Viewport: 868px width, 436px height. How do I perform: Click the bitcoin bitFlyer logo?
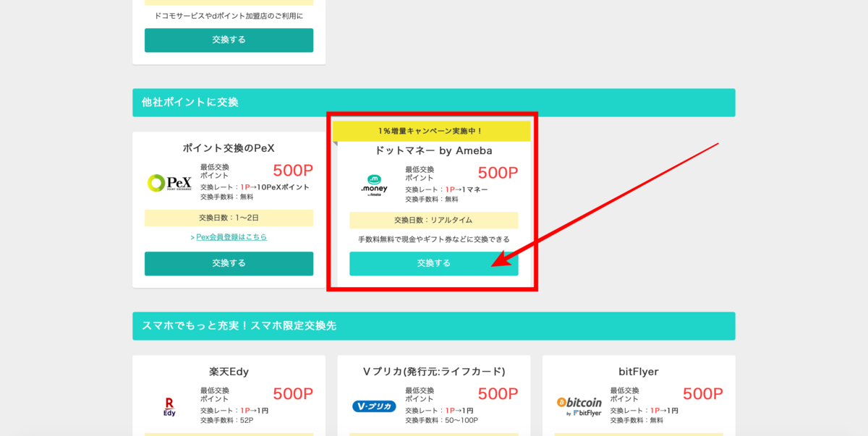[x=579, y=406]
